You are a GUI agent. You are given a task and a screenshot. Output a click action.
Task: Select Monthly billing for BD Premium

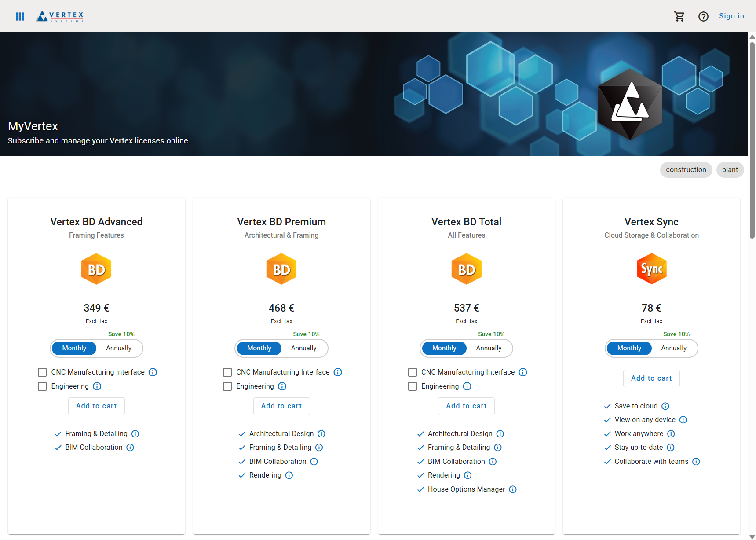click(259, 348)
